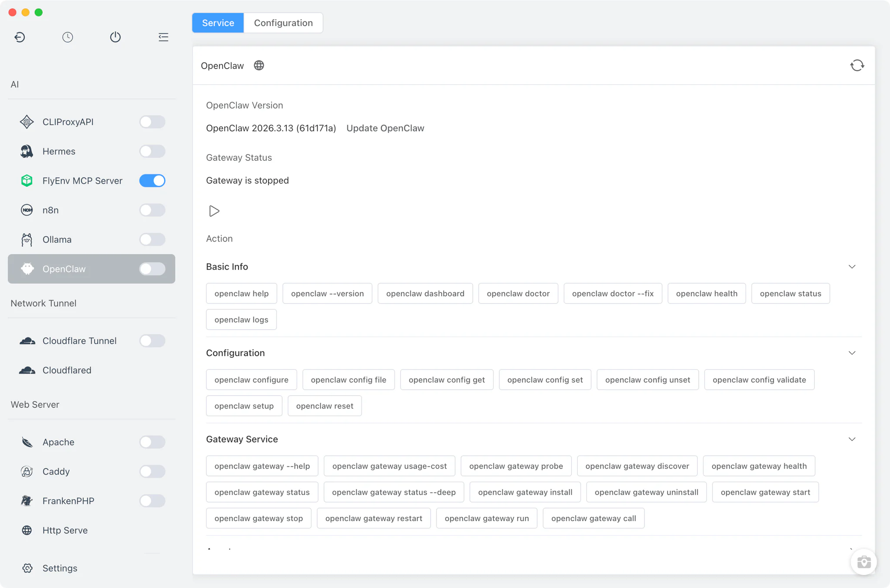Run openclaw logs command
Screen dimensions: 890x588
click(241, 320)
